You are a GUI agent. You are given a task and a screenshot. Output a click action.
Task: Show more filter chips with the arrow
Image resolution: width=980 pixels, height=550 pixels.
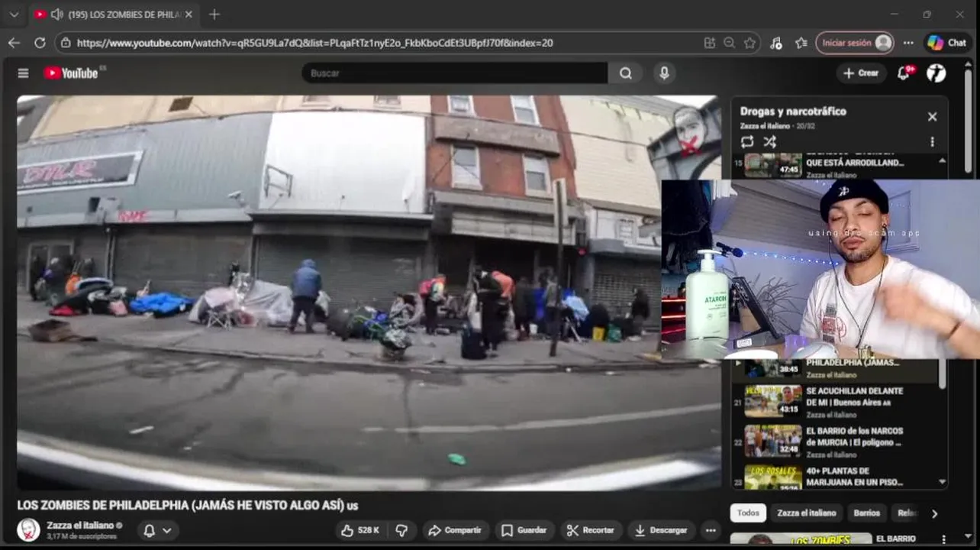[934, 513]
